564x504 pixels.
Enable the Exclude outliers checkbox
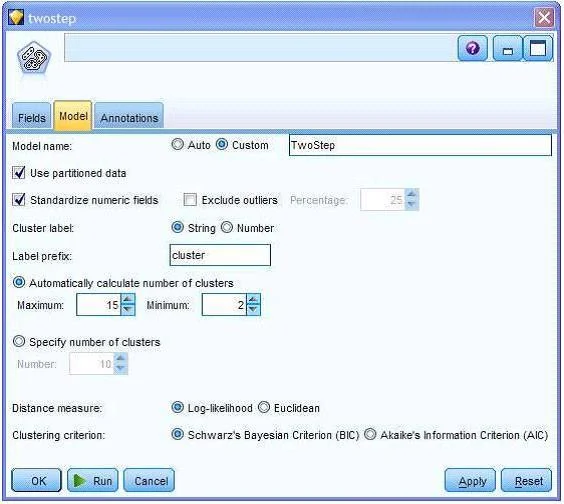coord(190,200)
